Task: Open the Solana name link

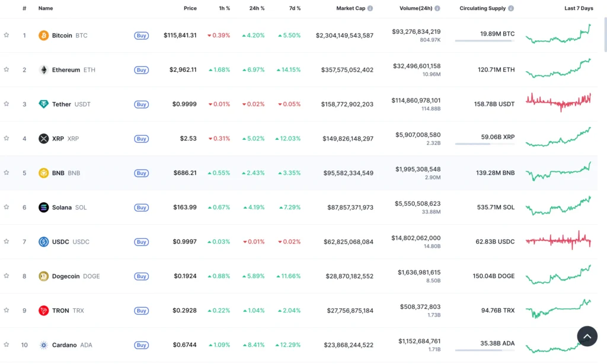Action: (62, 207)
